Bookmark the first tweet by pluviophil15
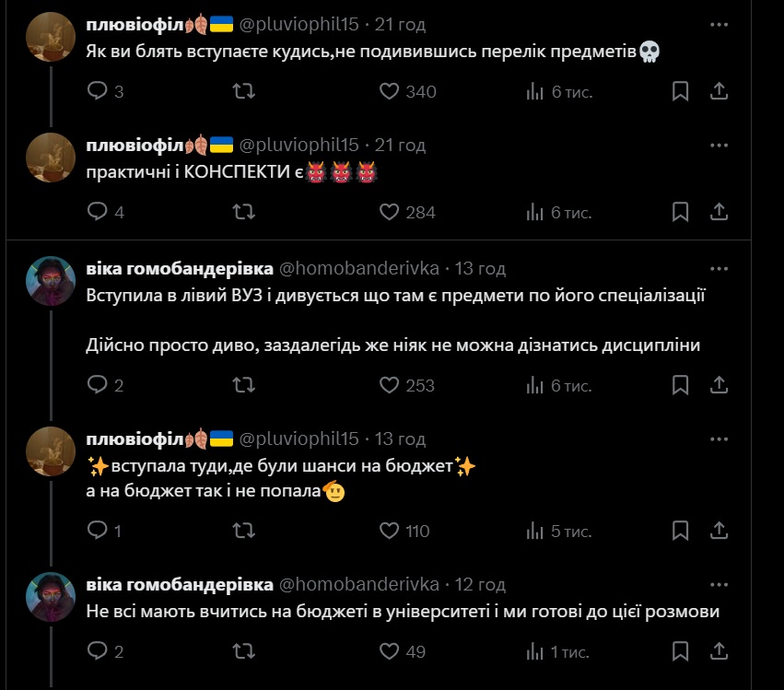The height and width of the screenshot is (690, 784). 680,91
